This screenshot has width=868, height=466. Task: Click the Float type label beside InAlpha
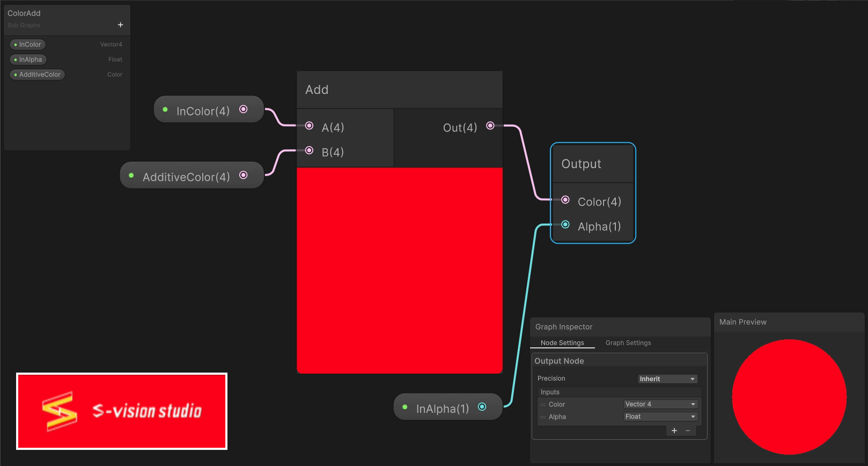coord(115,60)
